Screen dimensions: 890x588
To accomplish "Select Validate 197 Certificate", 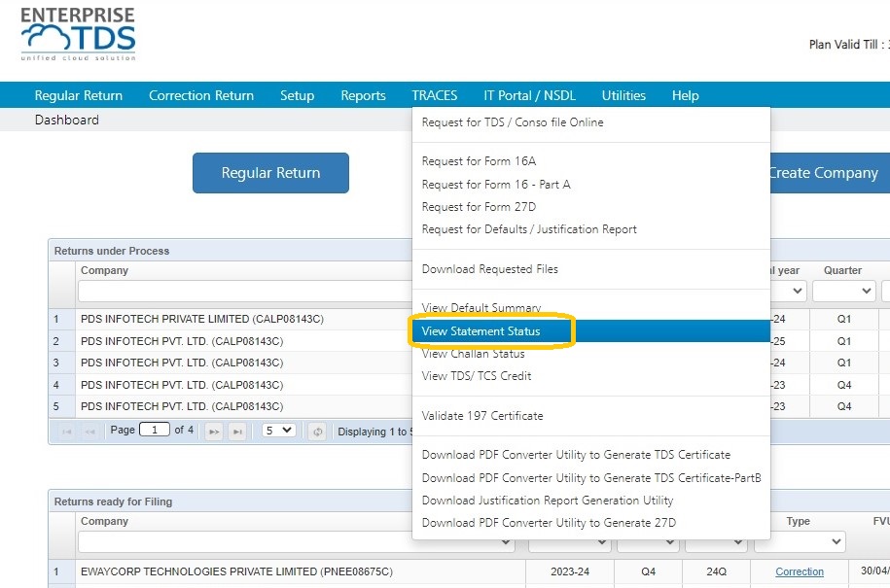I will (481, 416).
